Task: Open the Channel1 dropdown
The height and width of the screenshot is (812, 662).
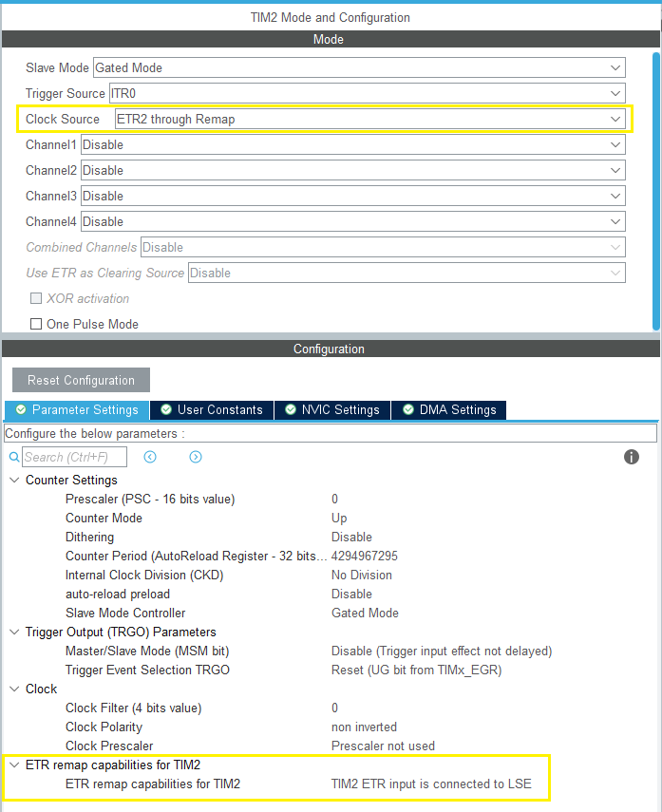Action: click(x=352, y=145)
